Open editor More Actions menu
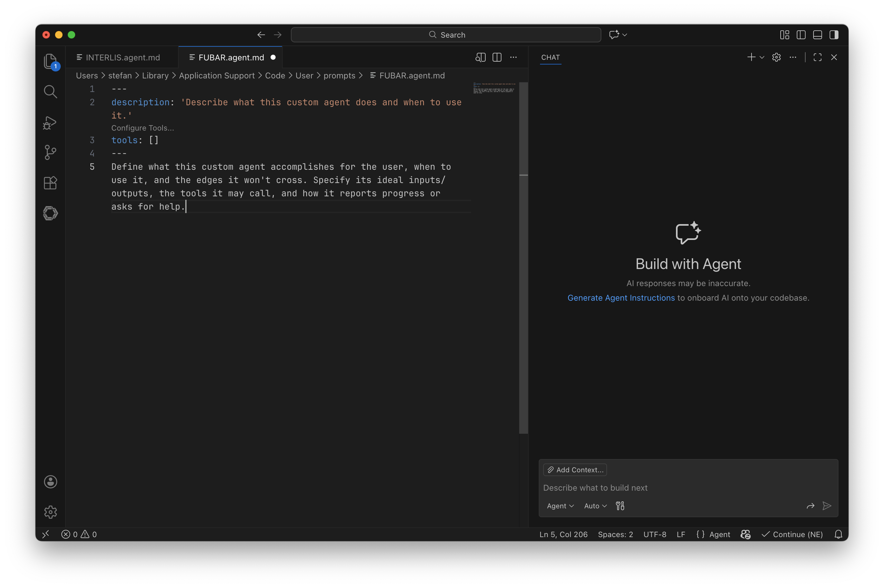The width and height of the screenshot is (884, 588). [513, 57]
